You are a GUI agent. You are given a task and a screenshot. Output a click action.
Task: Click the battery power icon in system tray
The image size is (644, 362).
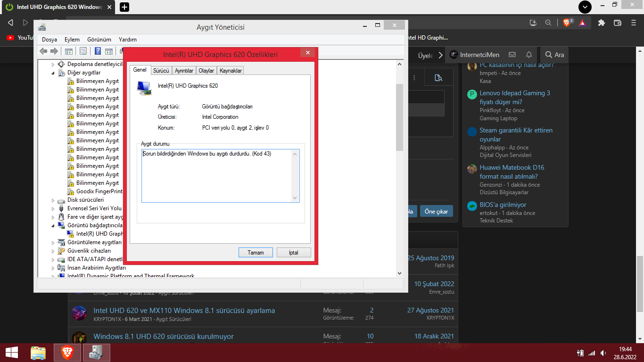coord(580,353)
